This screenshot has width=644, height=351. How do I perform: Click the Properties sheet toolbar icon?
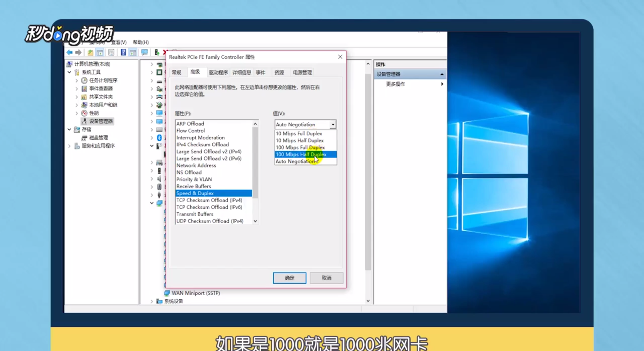pos(111,52)
